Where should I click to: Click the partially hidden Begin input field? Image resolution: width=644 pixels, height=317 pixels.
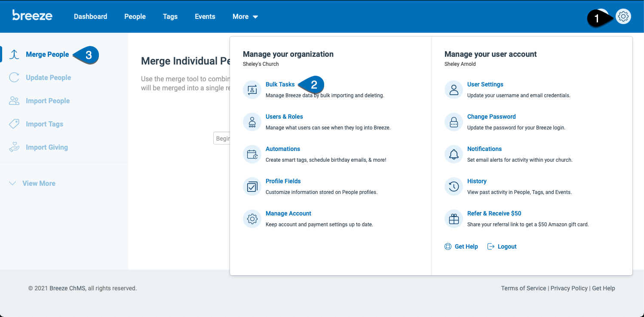[222, 138]
